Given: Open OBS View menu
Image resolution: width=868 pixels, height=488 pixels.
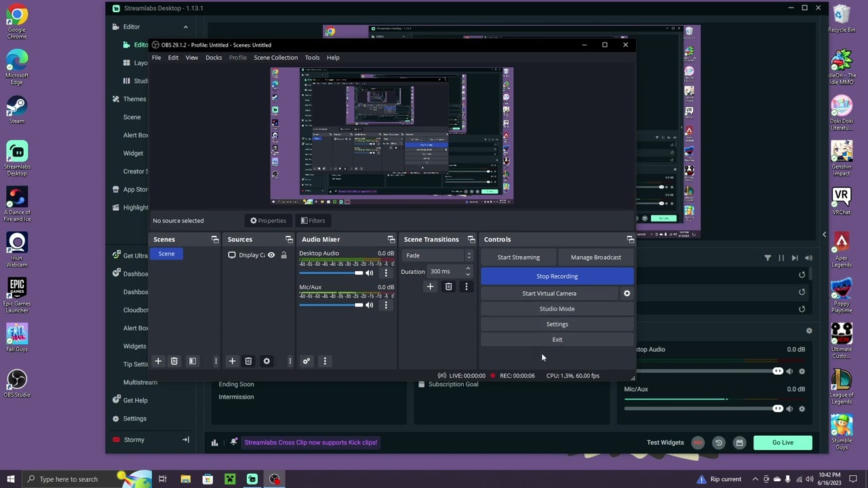Looking at the screenshot, I should 192,58.
